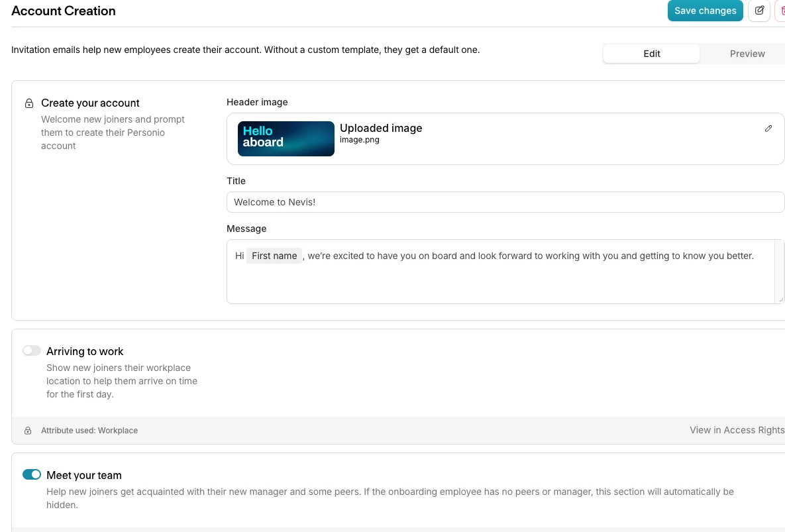Select the Edit tab
This screenshot has height=532, width=785.
coord(651,54)
